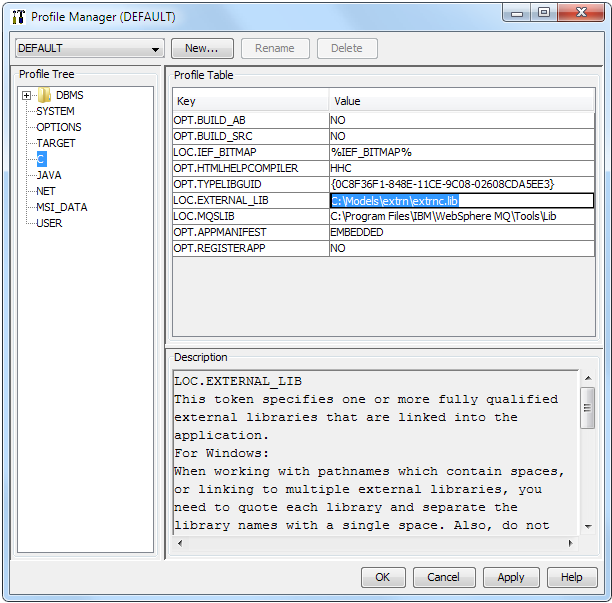Click the OK button
Image resolution: width=612 pixels, height=603 pixels.
(383, 577)
